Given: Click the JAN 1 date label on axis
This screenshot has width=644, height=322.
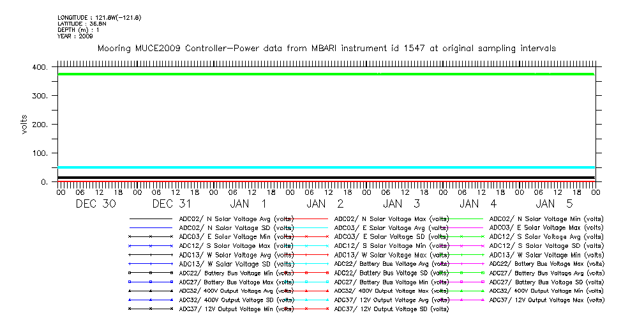Looking at the screenshot, I should click(x=248, y=204).
